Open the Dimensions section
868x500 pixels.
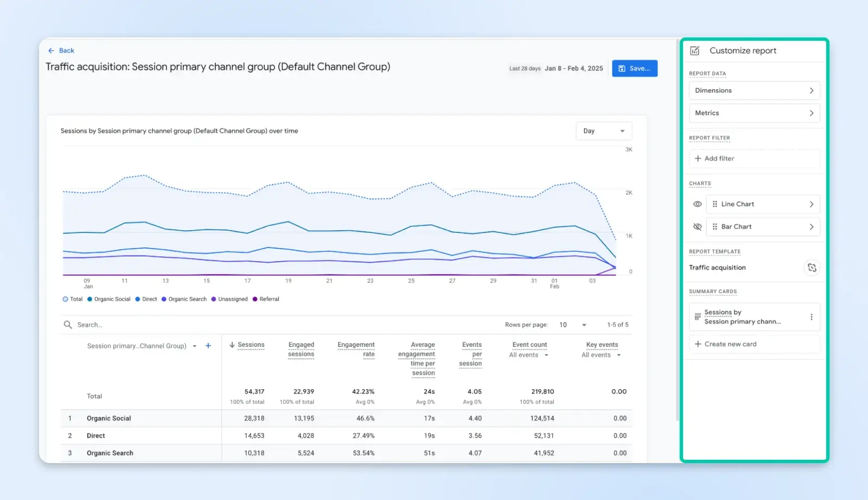pos(754,91)
